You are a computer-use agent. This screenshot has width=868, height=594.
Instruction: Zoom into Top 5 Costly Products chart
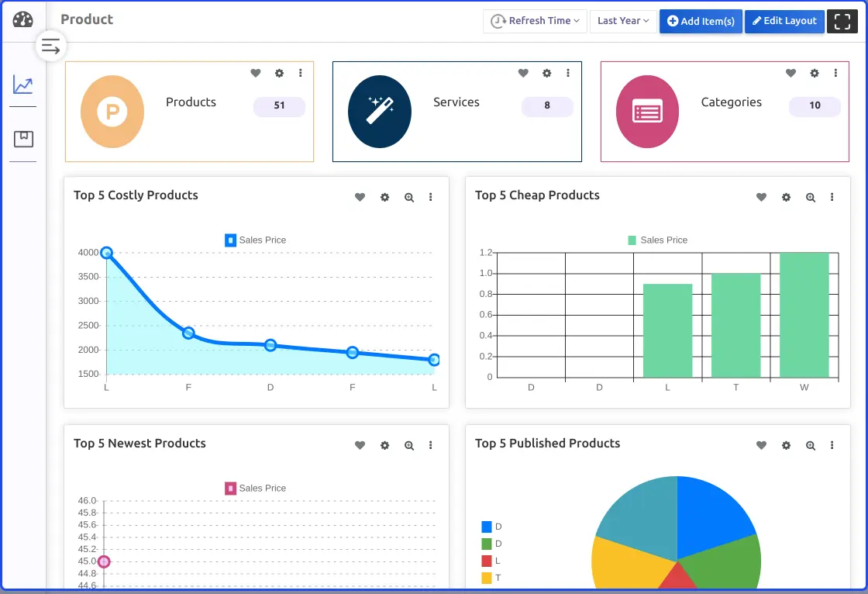409,198
